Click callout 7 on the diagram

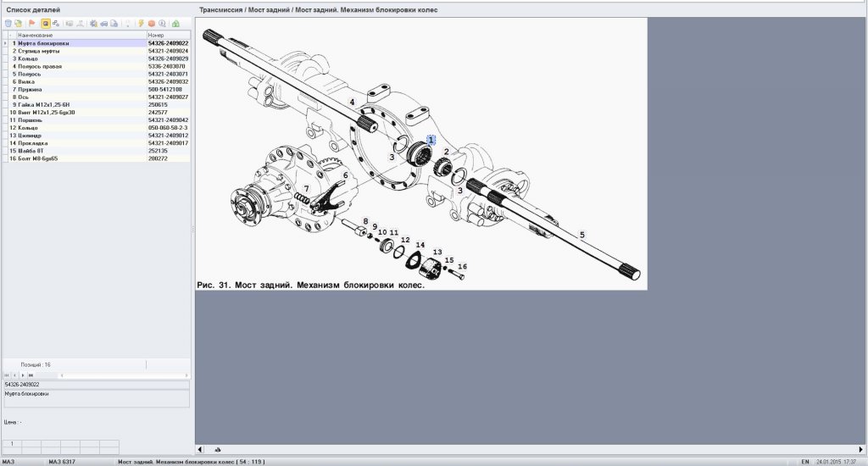(306, 189)
